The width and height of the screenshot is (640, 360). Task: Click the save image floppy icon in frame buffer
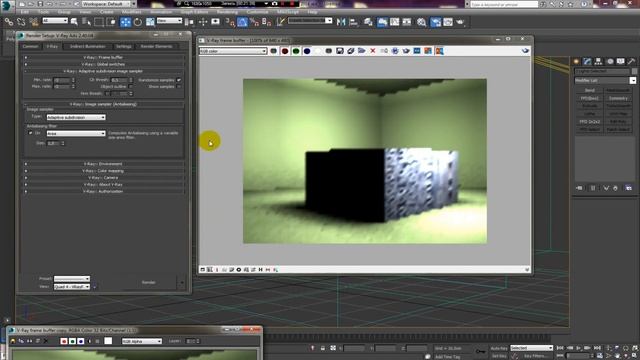tap(340, 51)
